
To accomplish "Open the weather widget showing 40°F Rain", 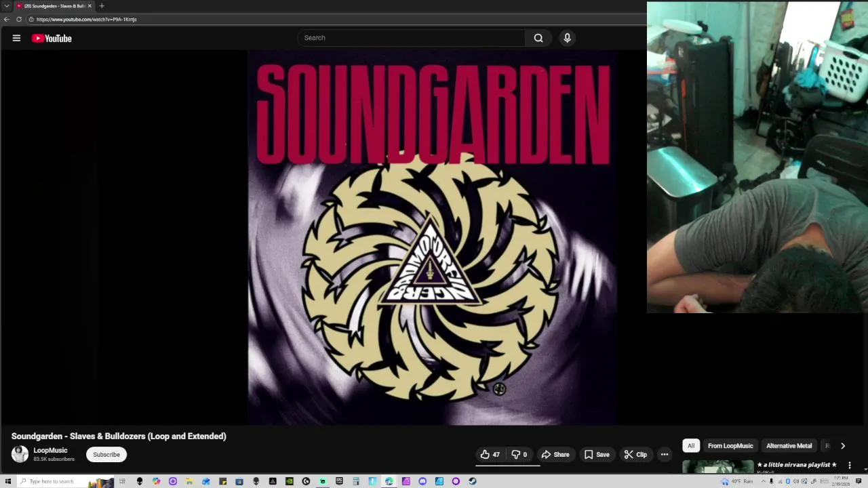I will [737, 481].
